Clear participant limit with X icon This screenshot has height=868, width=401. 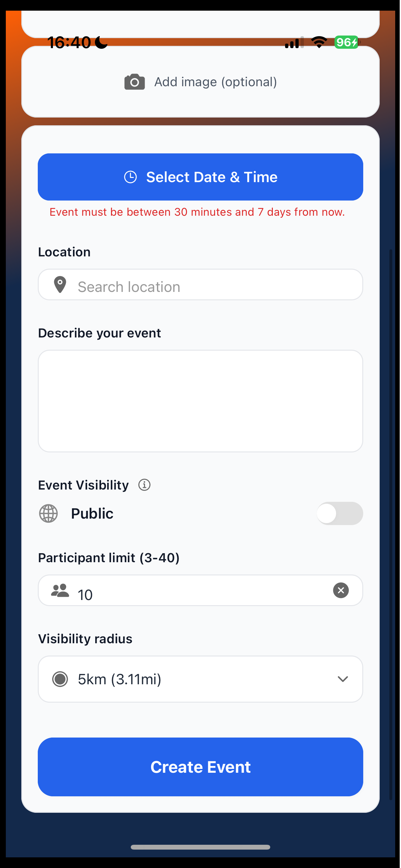[x=341, y=590]
